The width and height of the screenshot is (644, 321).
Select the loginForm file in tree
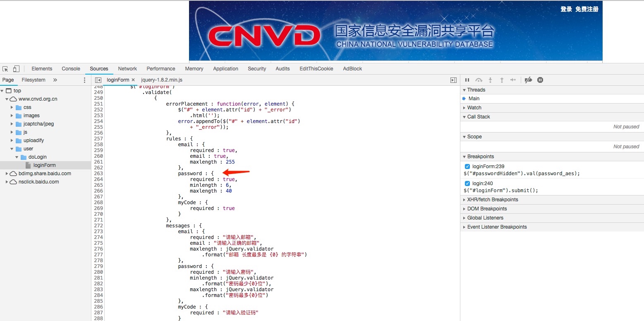pyautogui.click(x=44, y=165)
